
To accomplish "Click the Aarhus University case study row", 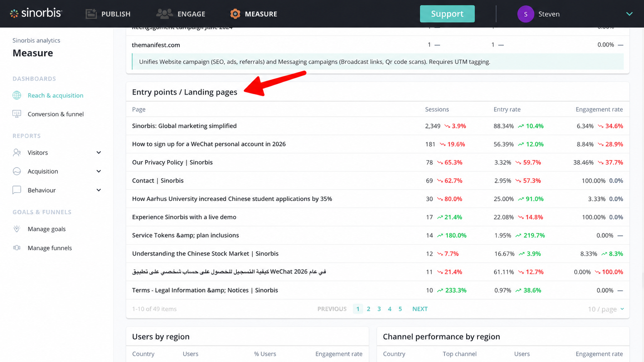I will tap(377, 199).
